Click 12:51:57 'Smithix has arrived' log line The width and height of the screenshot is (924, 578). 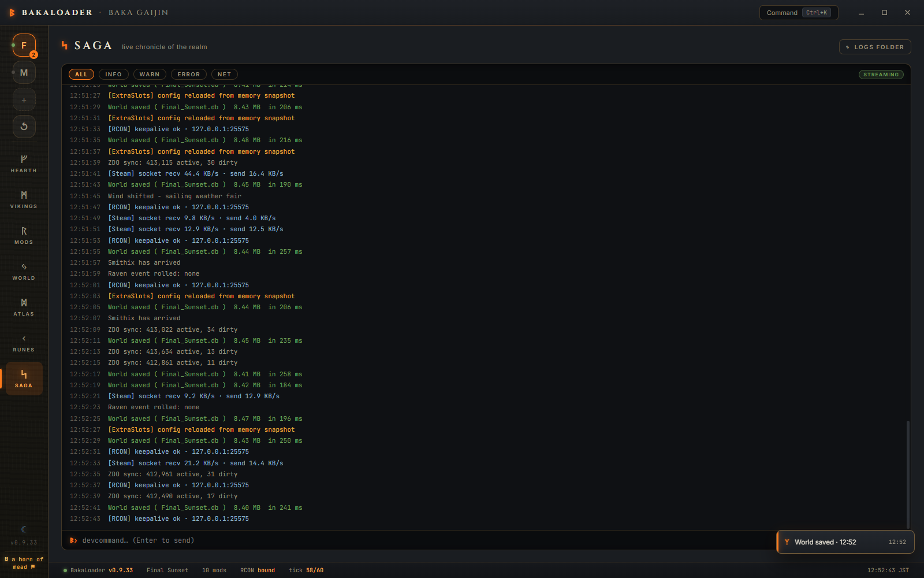(x=144, y=263)
